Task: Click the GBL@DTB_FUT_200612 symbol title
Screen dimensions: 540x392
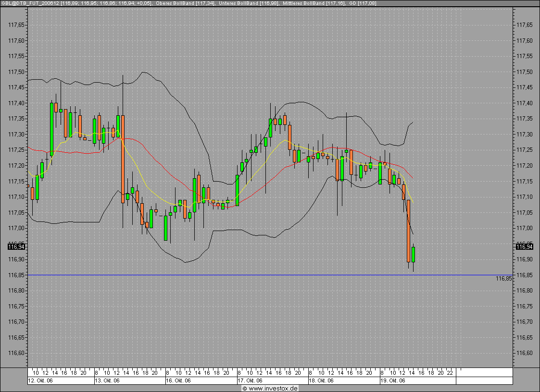Action: 30,3
